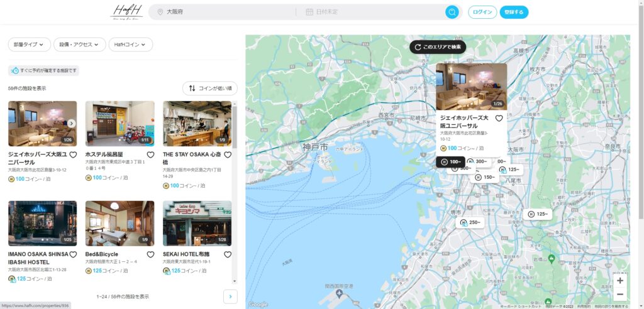
Task: Go to next results page chevron
Action: (230, 296)
